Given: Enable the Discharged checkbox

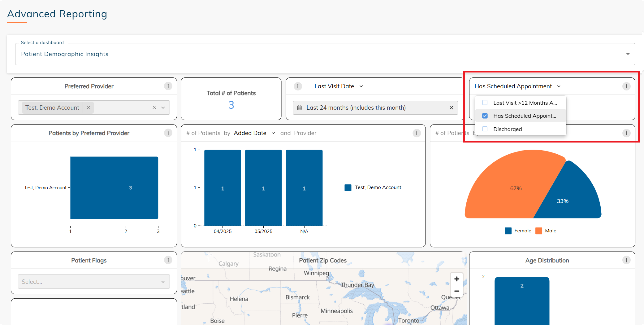Looking at the screenshot, I should click(485, 129).
